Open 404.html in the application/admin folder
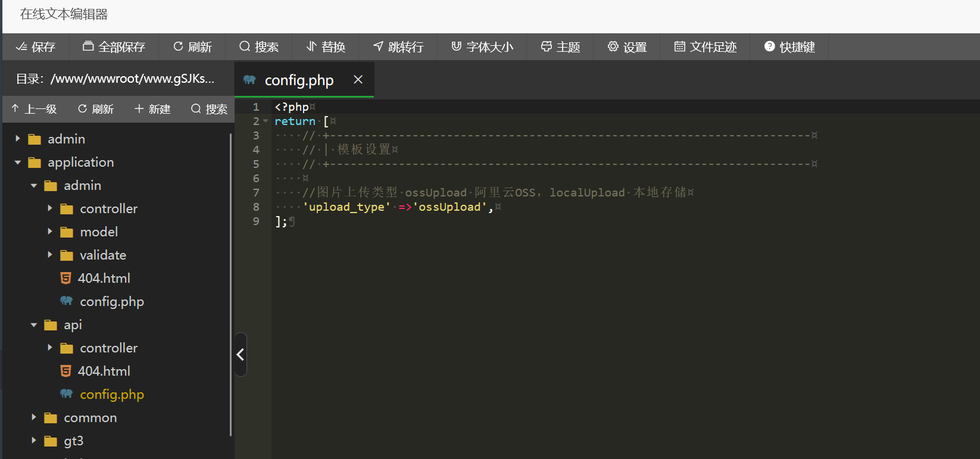Viewport: 980px width, 459px height. (x=104, y=278)
